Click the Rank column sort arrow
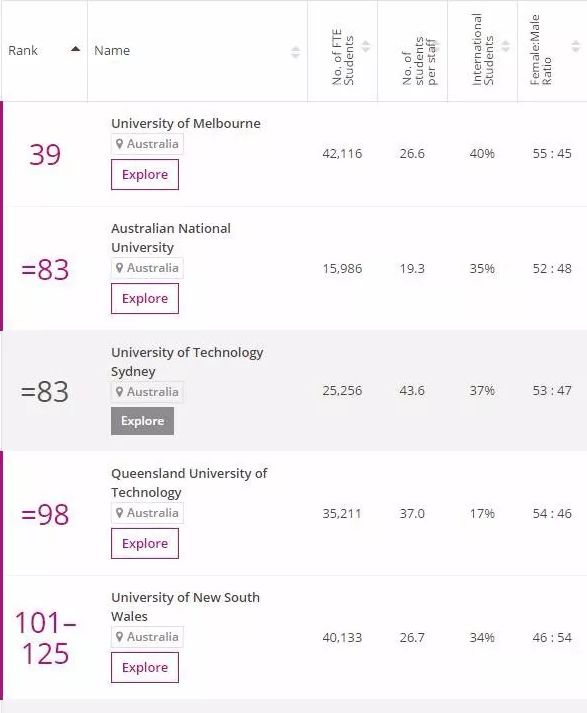587x713 pixels. click(76, 49)
